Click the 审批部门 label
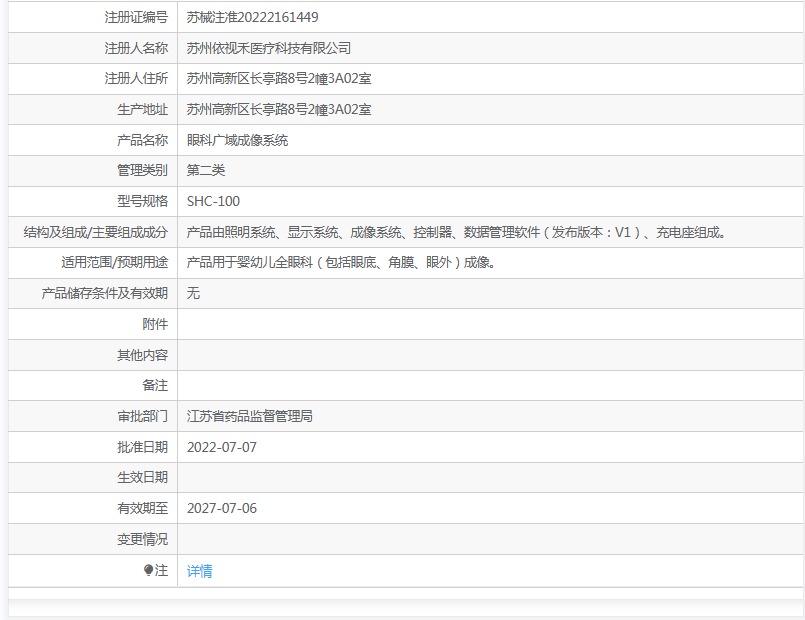Screen dimensions: 805x620 (142, 416)
